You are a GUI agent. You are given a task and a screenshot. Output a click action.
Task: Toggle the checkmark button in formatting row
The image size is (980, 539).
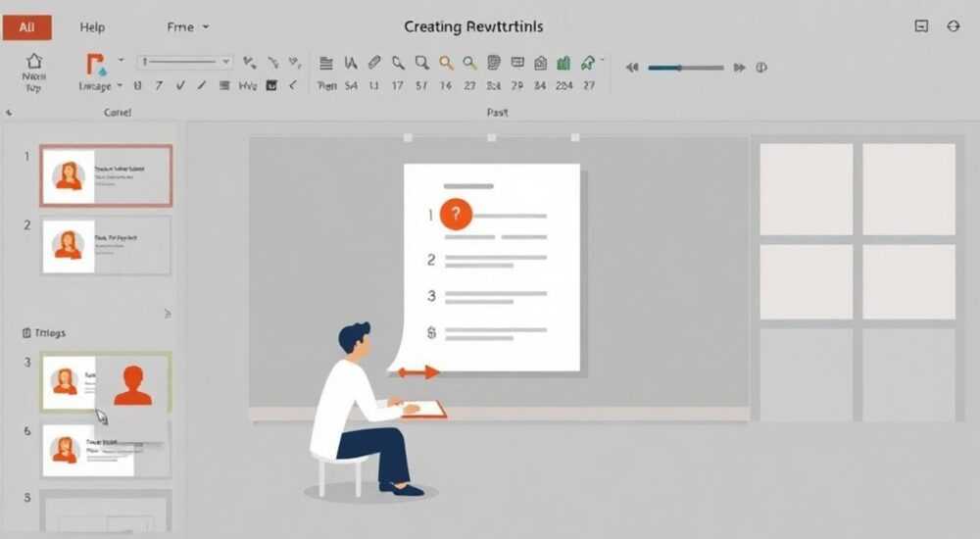tap(180, 85)
